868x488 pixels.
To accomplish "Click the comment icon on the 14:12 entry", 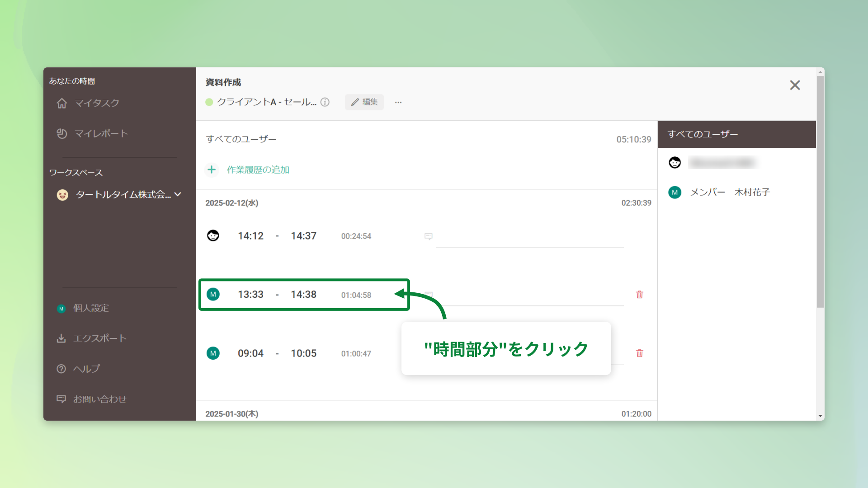I will (428, 236).
